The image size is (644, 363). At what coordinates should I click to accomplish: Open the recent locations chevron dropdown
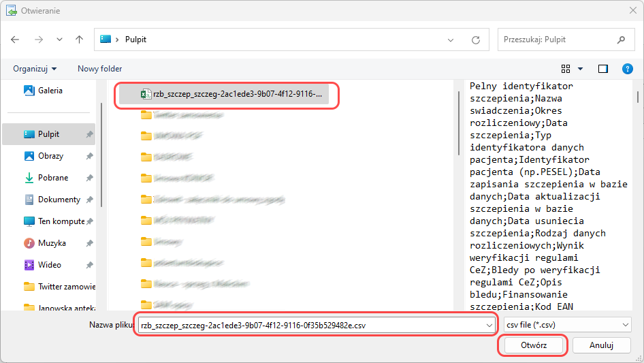click(x=59, y=40)
